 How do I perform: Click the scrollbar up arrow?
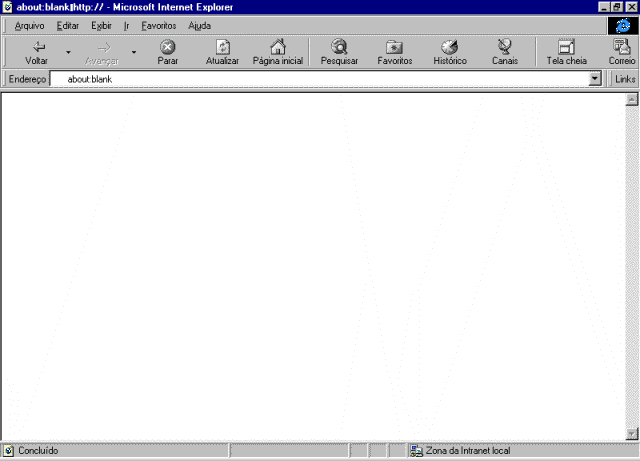[631, 99]
